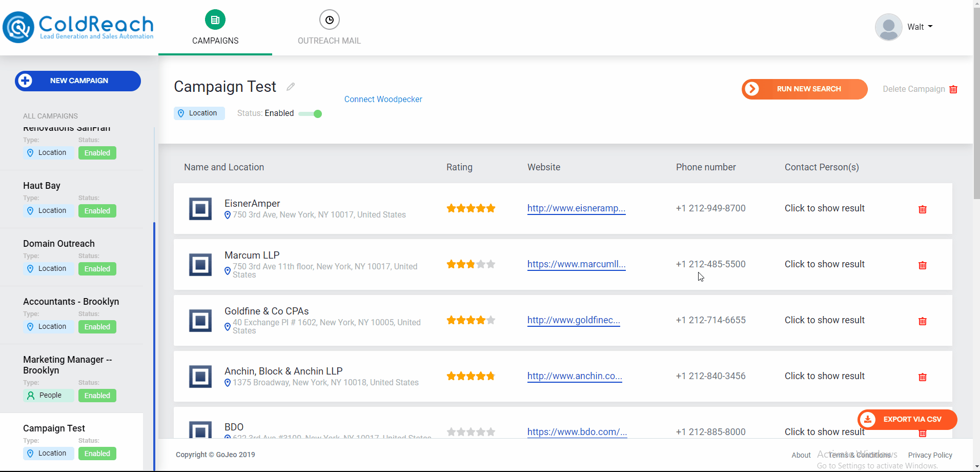Open the Privacy Policy footer link
This screenshot has height=472, width=980.
(930, 455)
